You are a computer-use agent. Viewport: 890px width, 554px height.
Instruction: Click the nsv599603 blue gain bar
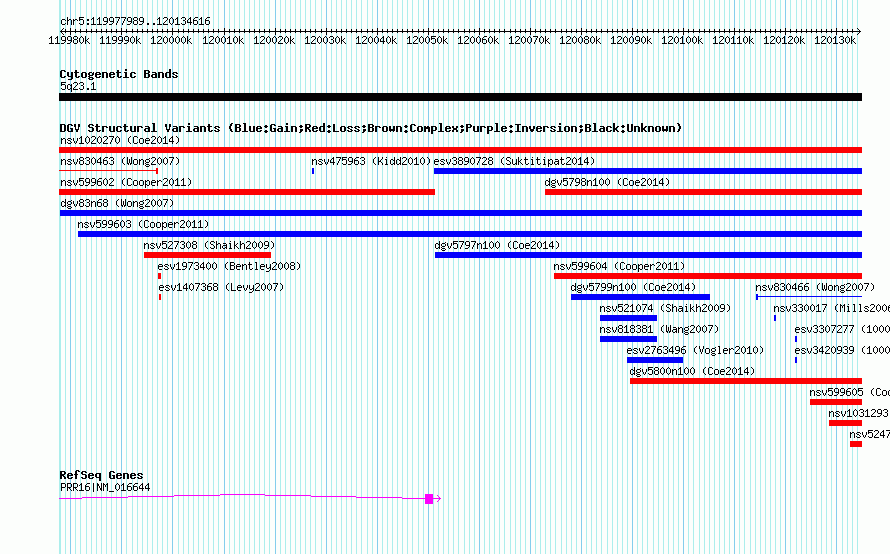(470, 234)
